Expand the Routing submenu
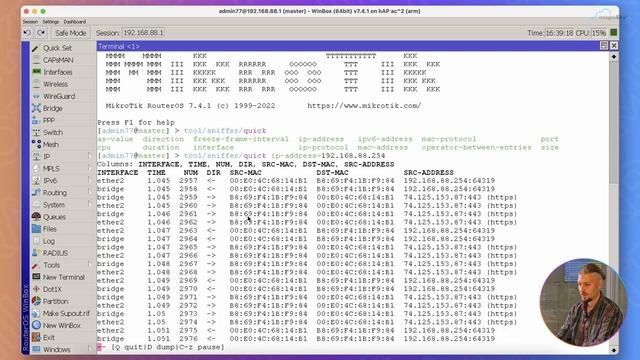Viewport: 640px width, 360px height. (89, 193)
